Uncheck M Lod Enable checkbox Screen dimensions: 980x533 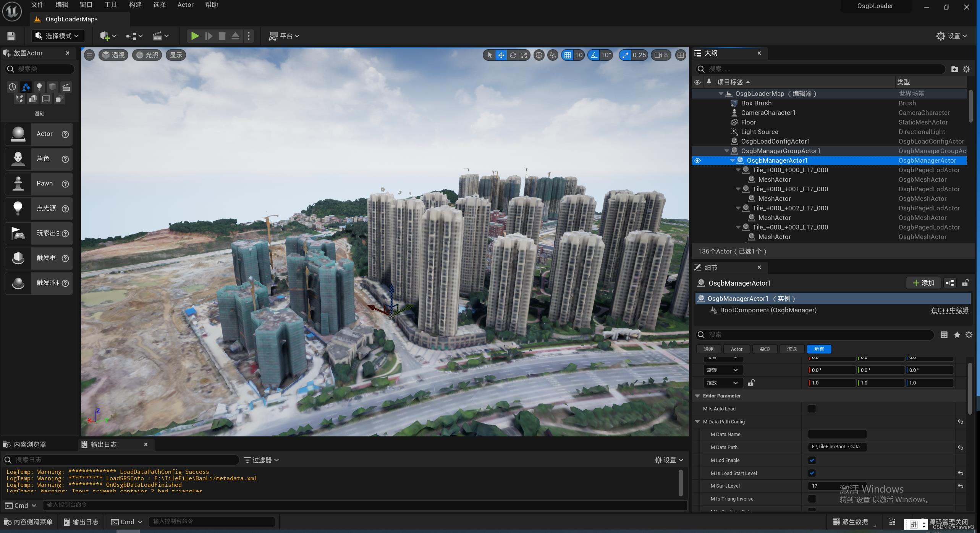[812, 460]
